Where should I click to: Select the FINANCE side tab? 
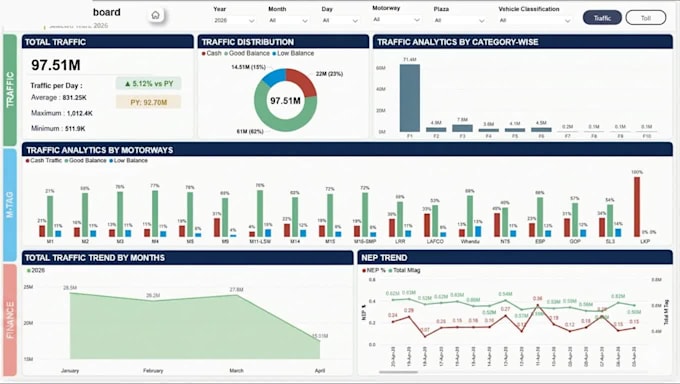click(x=10, y=320)
